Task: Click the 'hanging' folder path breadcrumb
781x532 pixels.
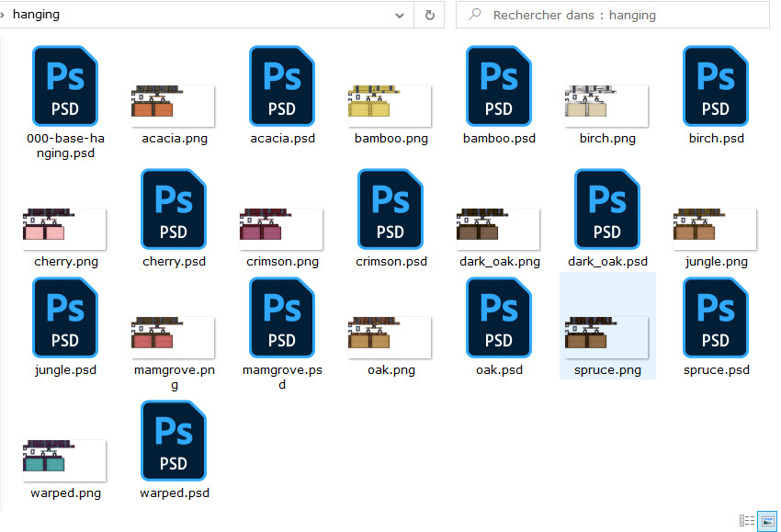Action: point(37,16)
